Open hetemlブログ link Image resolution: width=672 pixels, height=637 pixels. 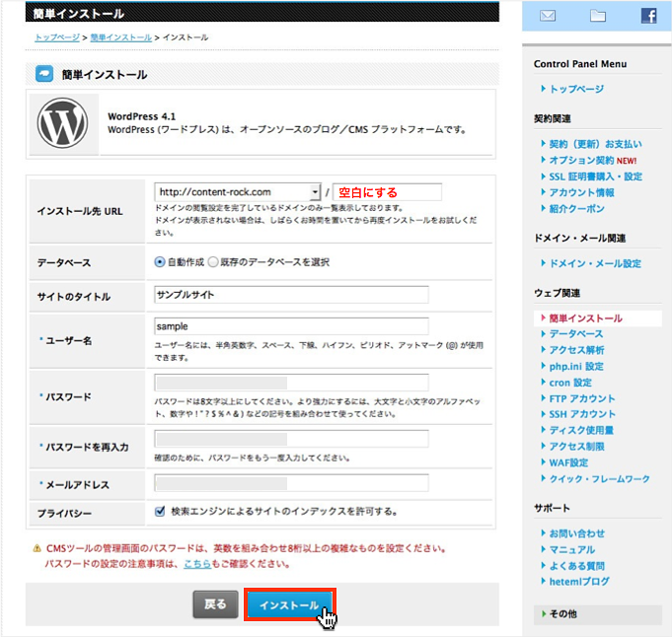click(x=579, y=582)
